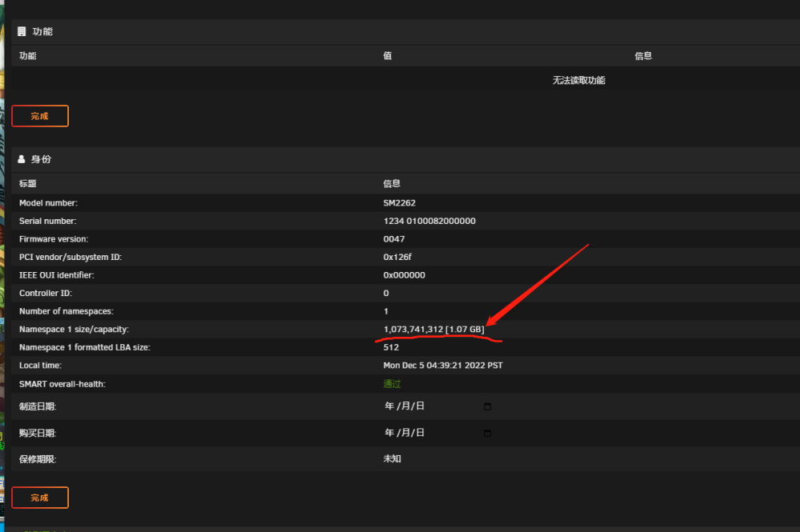Click the Number of namespaces: label
800x532 pixels.
[66, 311]
